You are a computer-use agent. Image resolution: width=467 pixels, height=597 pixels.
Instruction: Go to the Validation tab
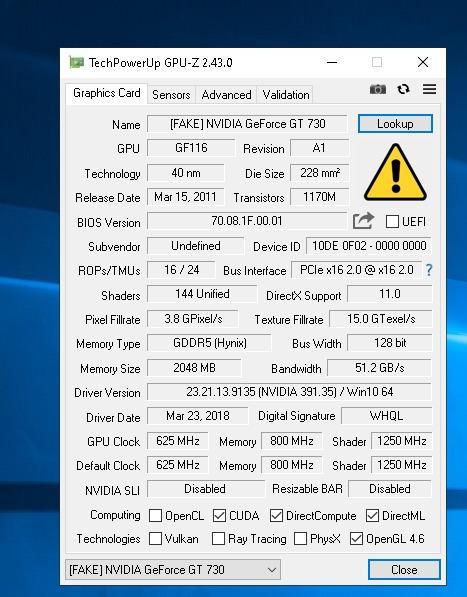coord(286,94)
